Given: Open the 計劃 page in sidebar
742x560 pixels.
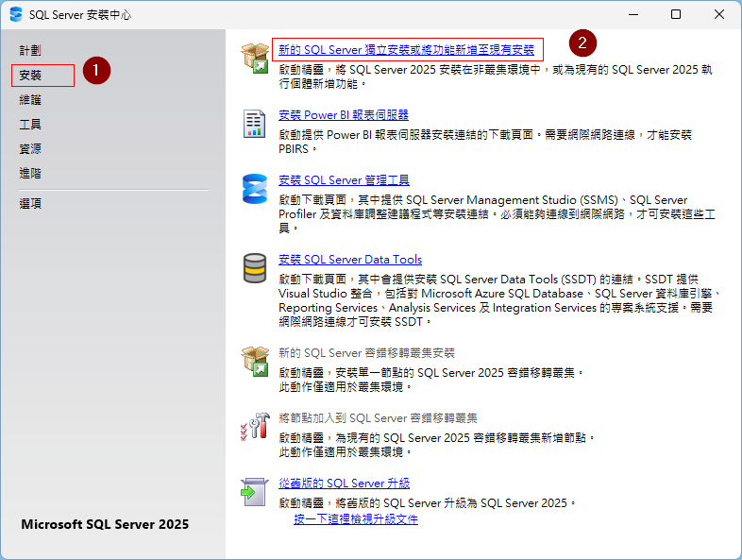Looking at the screenshot, I should 30,50.
